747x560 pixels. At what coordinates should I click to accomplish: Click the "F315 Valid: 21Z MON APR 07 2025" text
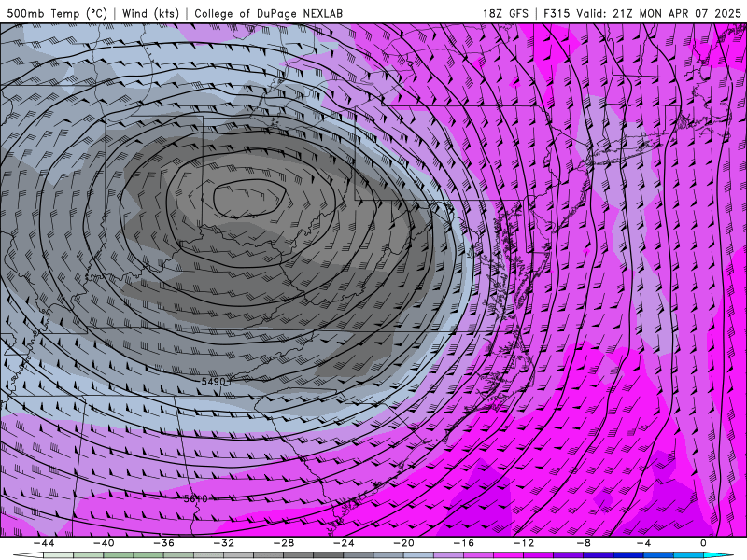pos(642,13)
